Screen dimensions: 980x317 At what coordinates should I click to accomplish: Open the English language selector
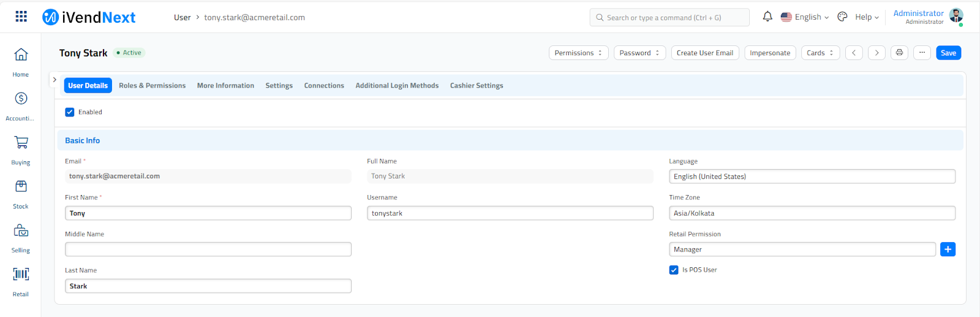(805, 17)
